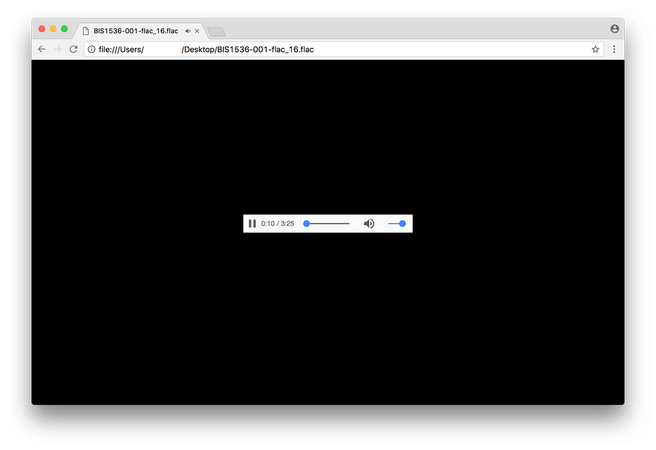Minimize the window with yellow button
The height and width of the screenshot is (450, 656).
coord(53,28)
